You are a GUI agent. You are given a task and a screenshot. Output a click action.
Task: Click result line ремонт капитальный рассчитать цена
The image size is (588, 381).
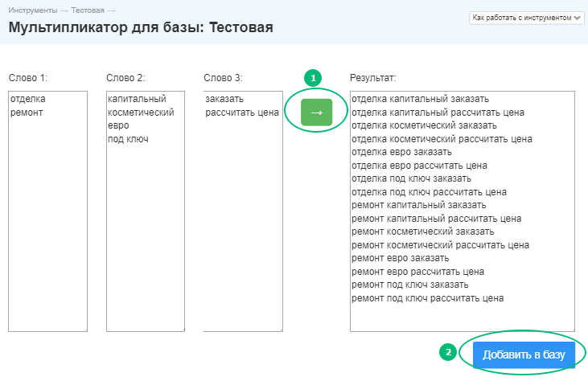tap(437, 219)
